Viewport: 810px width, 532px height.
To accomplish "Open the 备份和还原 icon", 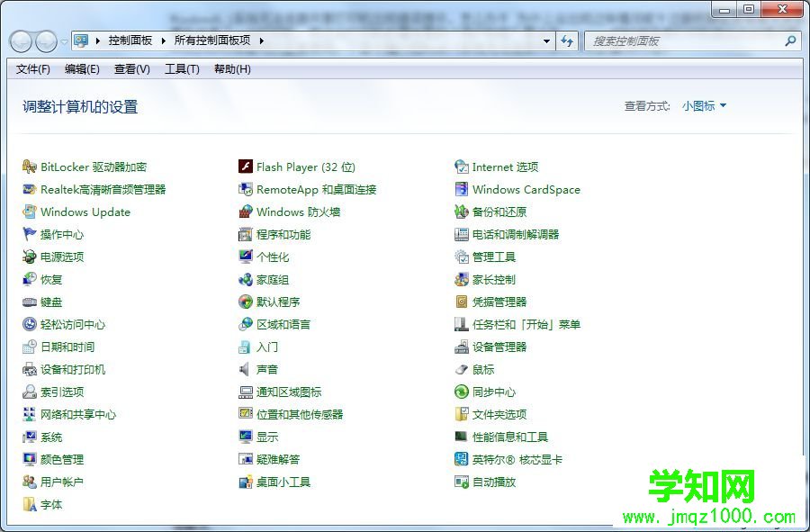I will 462,212.
